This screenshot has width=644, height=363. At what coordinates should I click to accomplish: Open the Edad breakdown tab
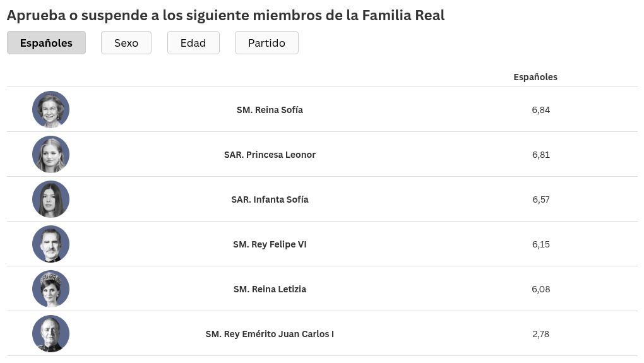point(193,43)
